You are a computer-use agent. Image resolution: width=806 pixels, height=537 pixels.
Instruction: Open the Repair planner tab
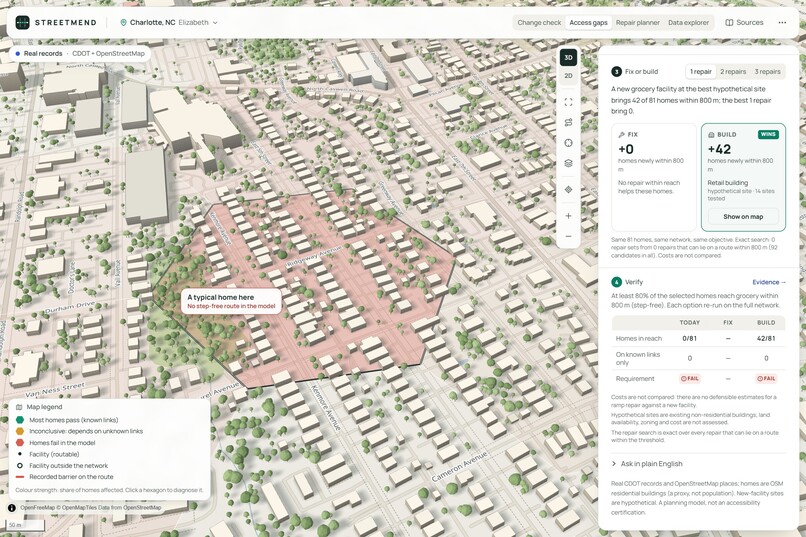tap(637, 23)
